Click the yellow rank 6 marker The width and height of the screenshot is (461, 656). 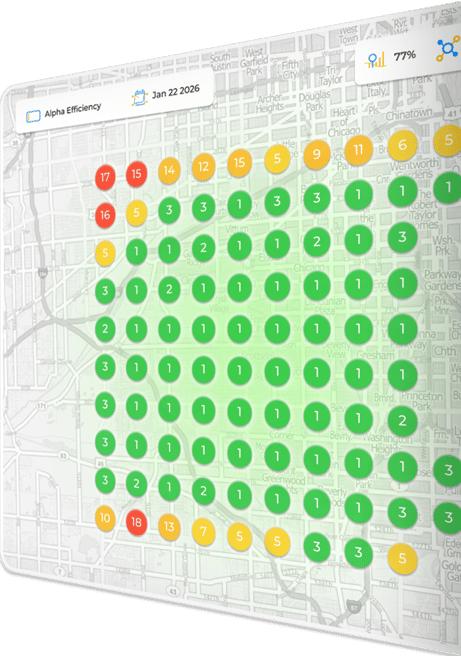click(x=402, y=145)
